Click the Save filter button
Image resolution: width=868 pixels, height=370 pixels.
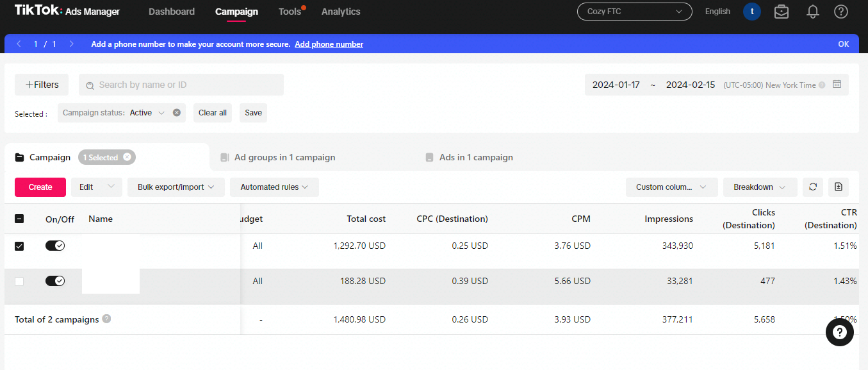click(x=253, y=113)
